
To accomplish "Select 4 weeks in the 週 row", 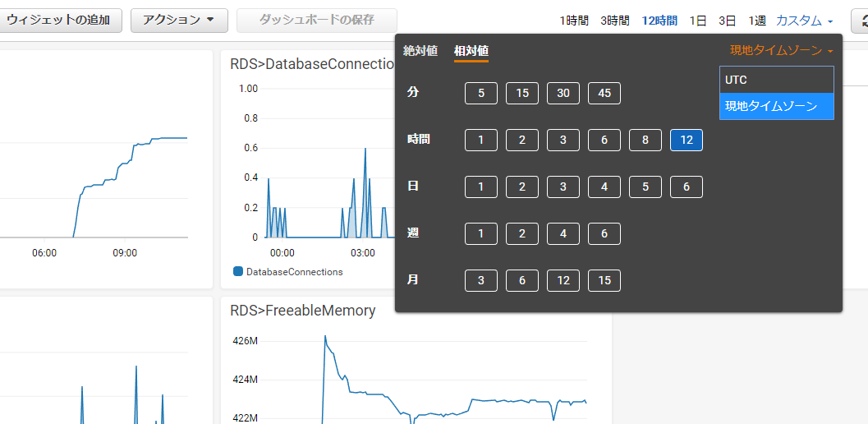I will point(563,234).
